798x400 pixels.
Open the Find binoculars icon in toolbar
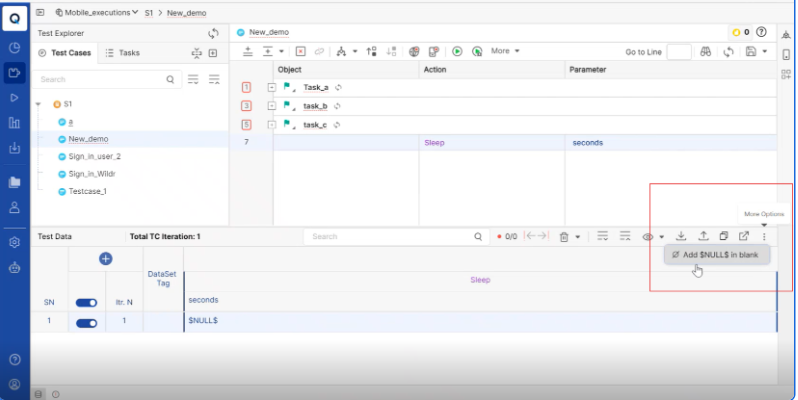pos(705,51)
